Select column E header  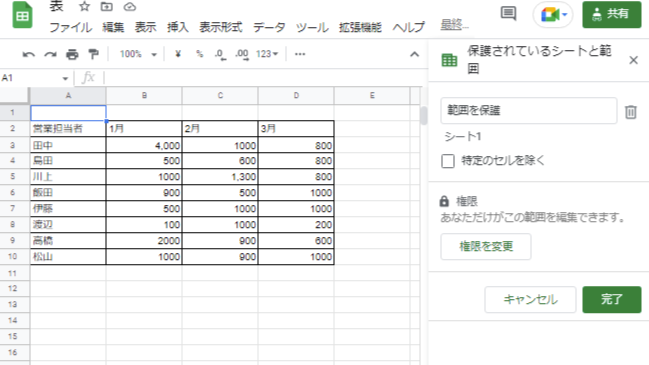(x=372, y=96)
